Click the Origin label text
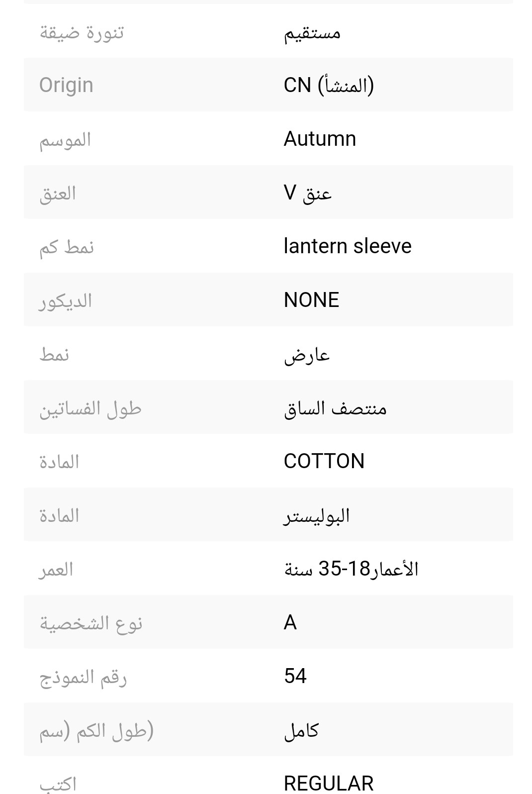Image resolution: width=532 pixels, height=794 pixels. 66,85
